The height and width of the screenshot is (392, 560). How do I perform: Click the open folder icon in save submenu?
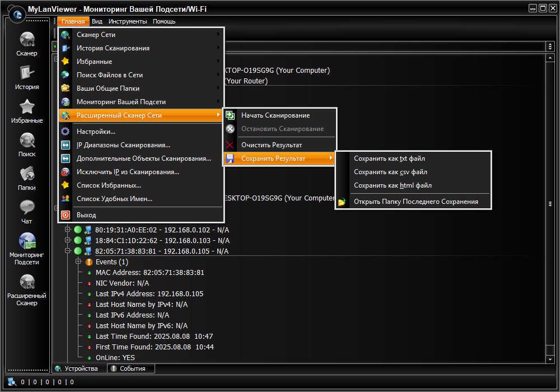tap(342, 202)
